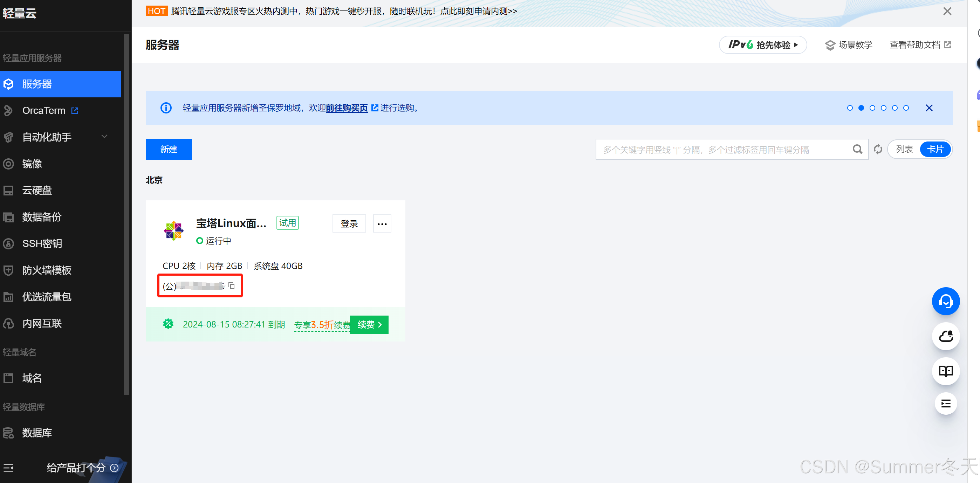Click the OrcaTerm external link icon
980x483 pixels.
tap(75, 111)
